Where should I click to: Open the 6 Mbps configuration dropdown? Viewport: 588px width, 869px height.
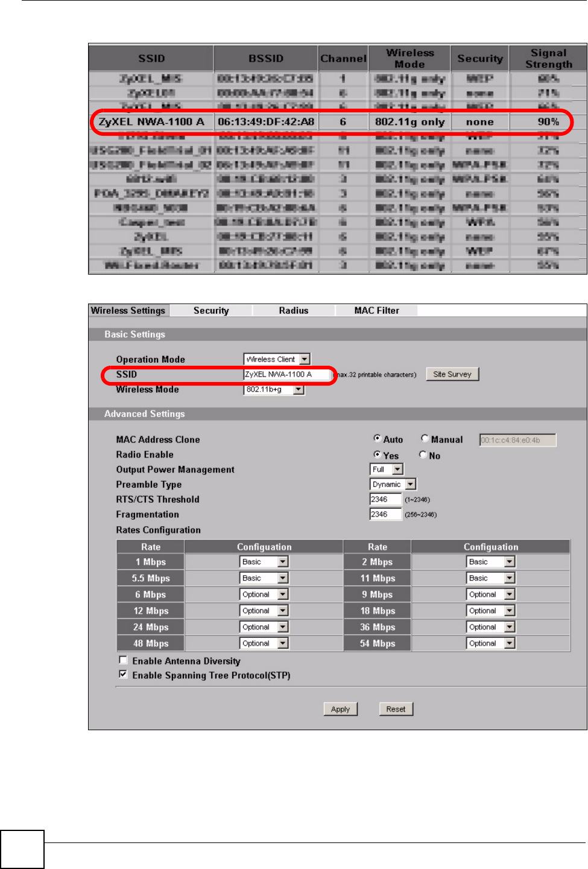point(264,594)
